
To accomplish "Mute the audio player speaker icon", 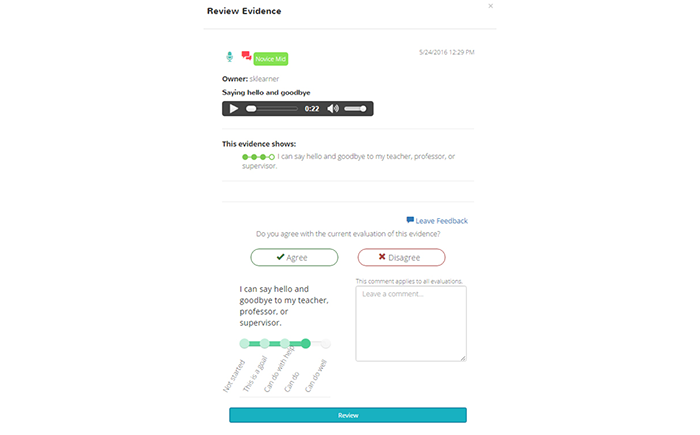I will [333, 109].
